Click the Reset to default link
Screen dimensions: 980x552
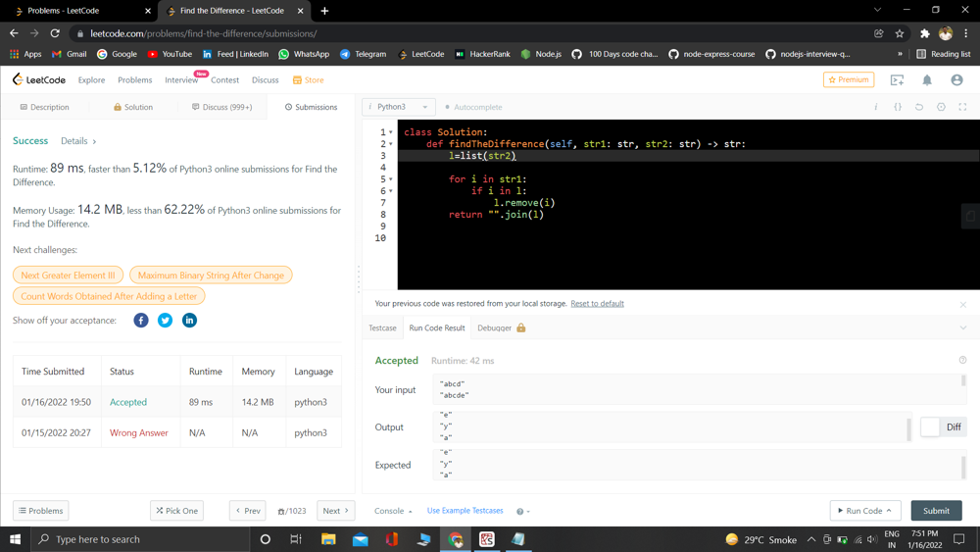597,304
